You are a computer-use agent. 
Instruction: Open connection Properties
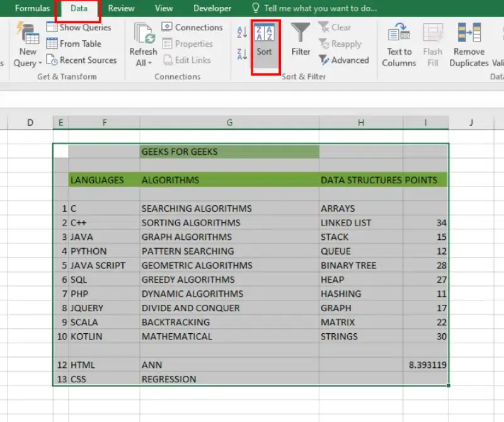(187, 43)
